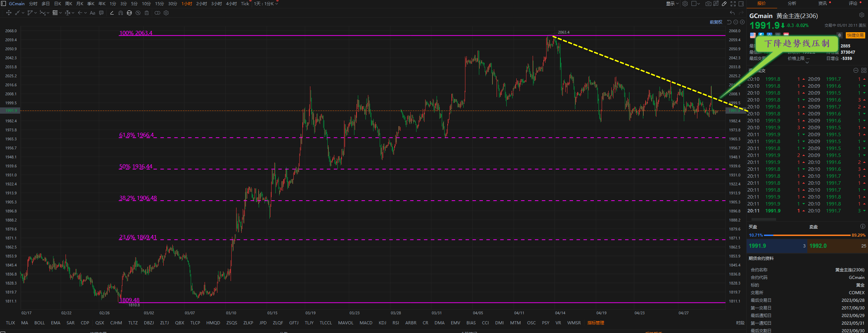Select the 日K timeframe
Viewport: 868px width, 333px height.
coord(58,4)
